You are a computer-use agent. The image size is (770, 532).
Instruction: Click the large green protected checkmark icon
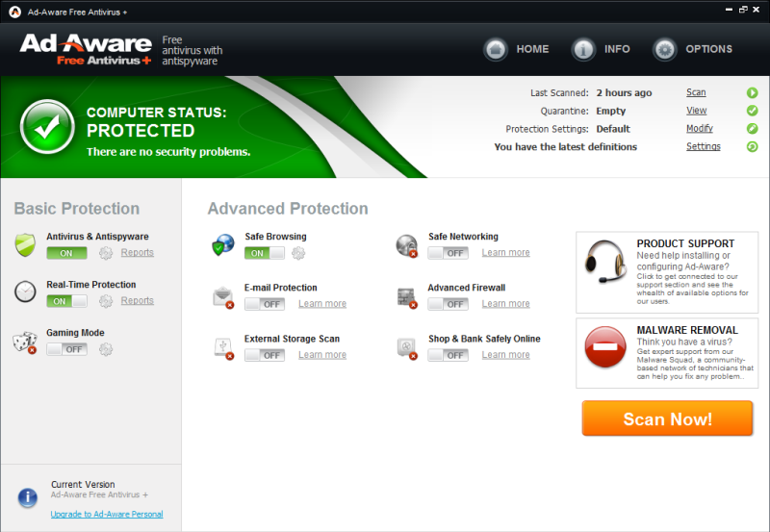tap(47, 127)
